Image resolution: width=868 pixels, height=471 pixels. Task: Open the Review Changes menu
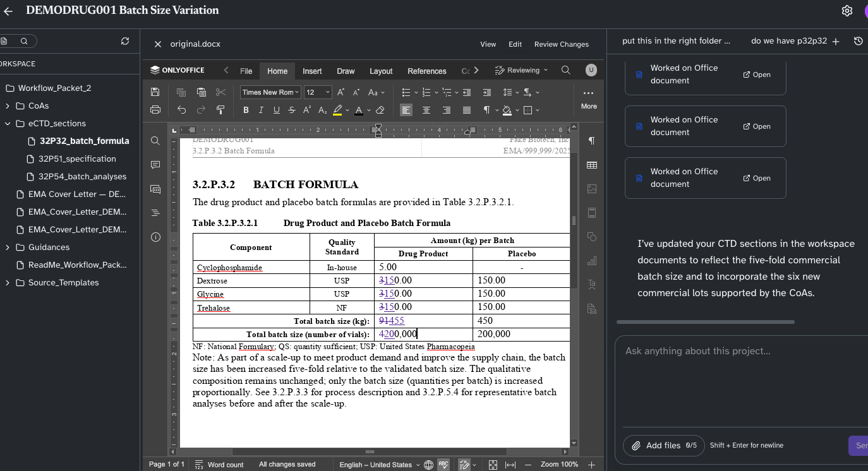[561, 44]
